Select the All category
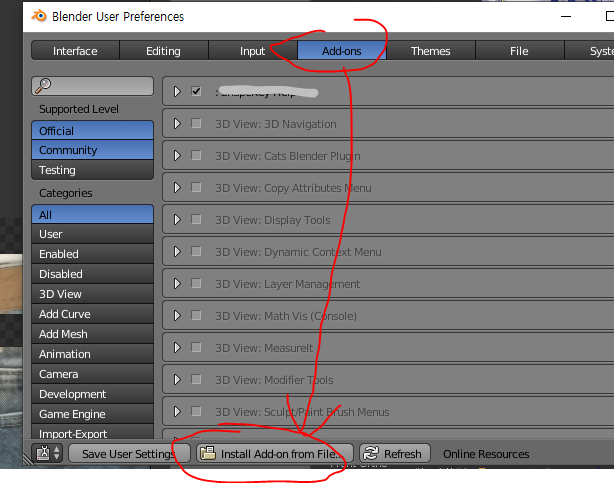Viewport: 614px width, 483px height. click(92, 214)
